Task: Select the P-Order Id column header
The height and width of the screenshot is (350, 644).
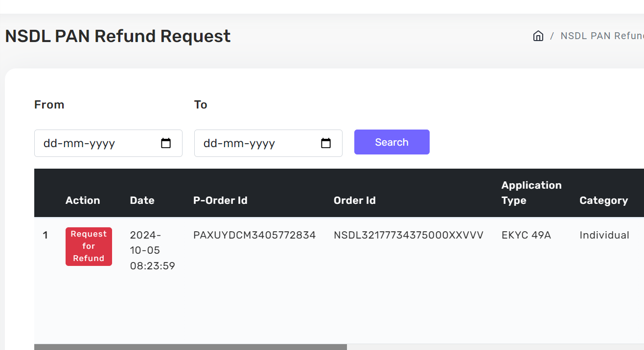Action: coord(220,200)
